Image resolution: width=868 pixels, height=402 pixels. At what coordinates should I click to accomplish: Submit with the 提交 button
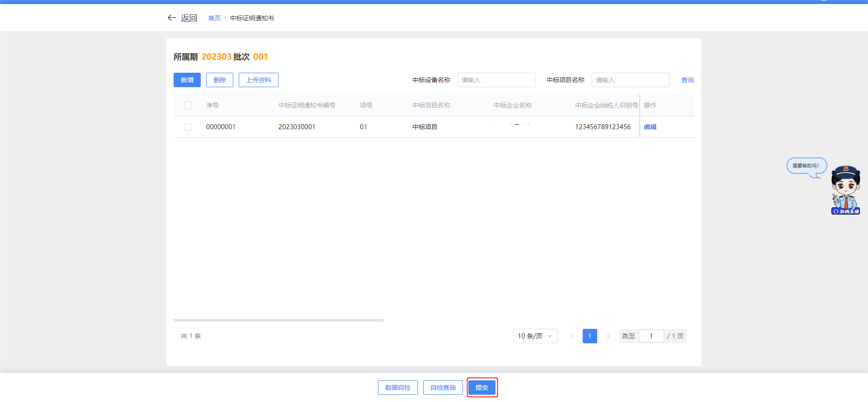point(482,388)
